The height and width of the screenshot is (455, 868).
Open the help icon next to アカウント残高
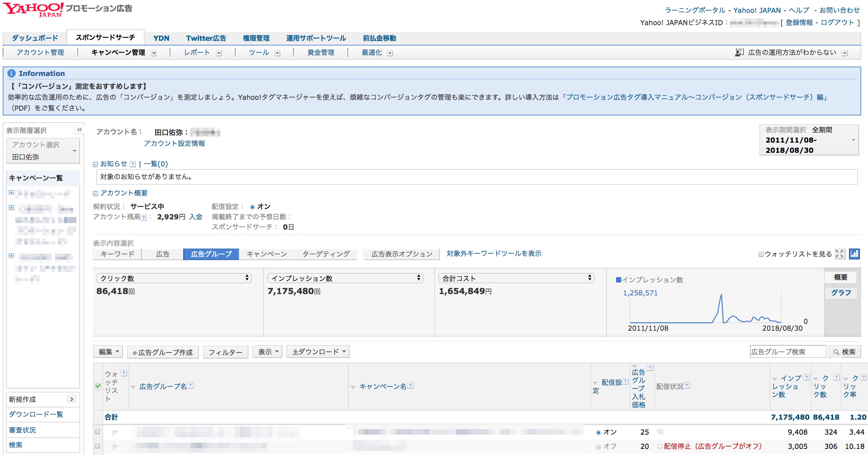pyautogui.click(x=144, y=217)
